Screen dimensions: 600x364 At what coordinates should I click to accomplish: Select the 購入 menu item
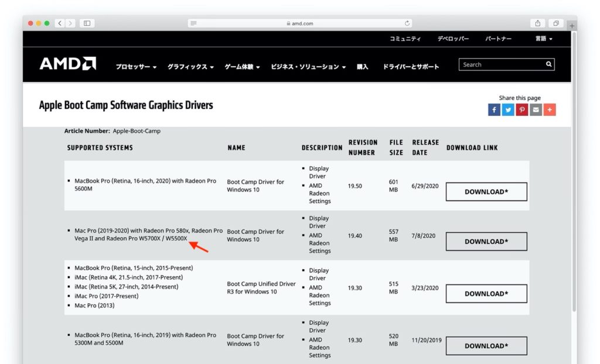pos(362,67)
